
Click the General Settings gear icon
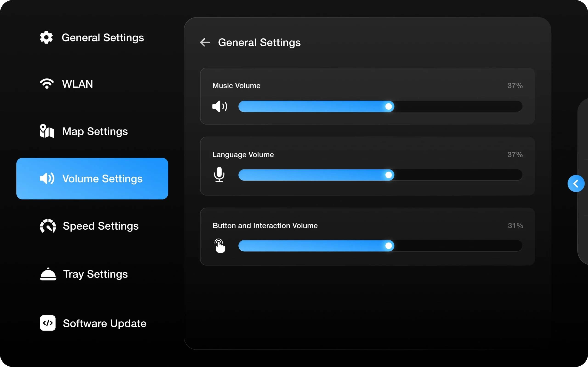point(46,37)
